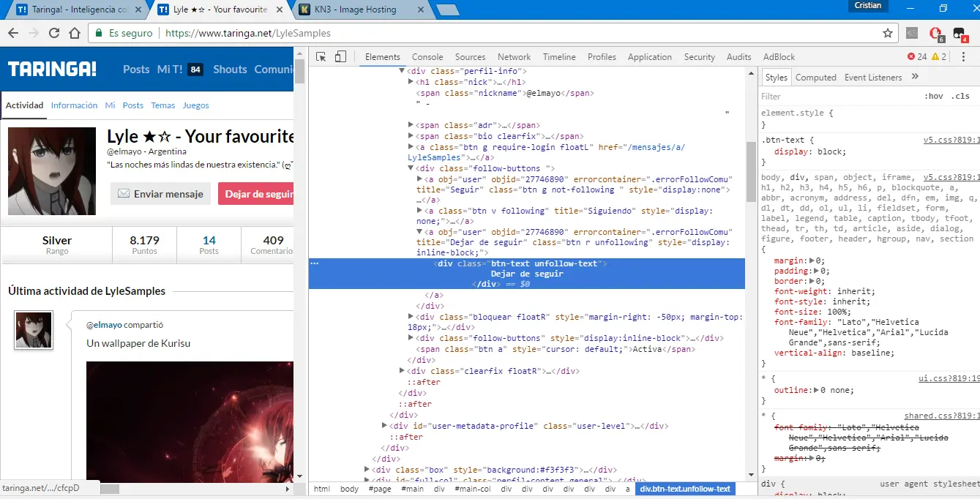Open the Network panel

coord(515,57)
